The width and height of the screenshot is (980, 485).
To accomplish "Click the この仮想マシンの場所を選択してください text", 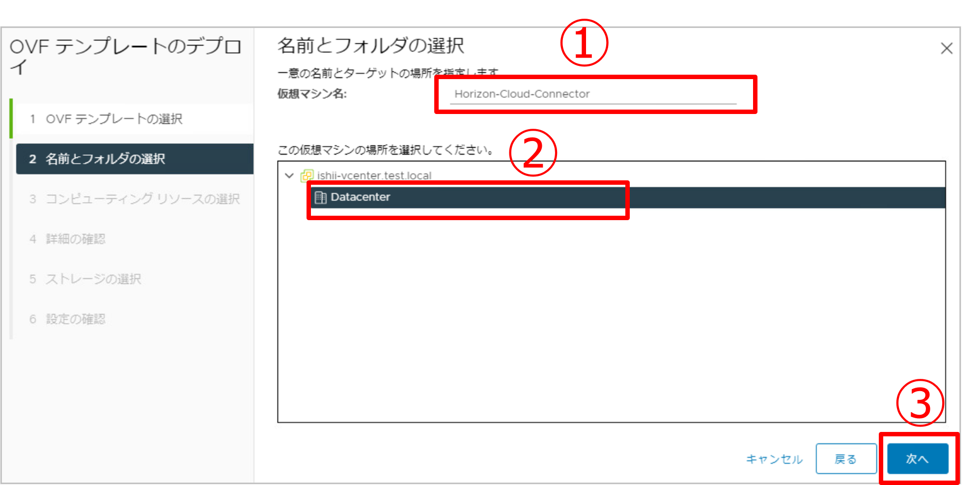I will (386, 150).
